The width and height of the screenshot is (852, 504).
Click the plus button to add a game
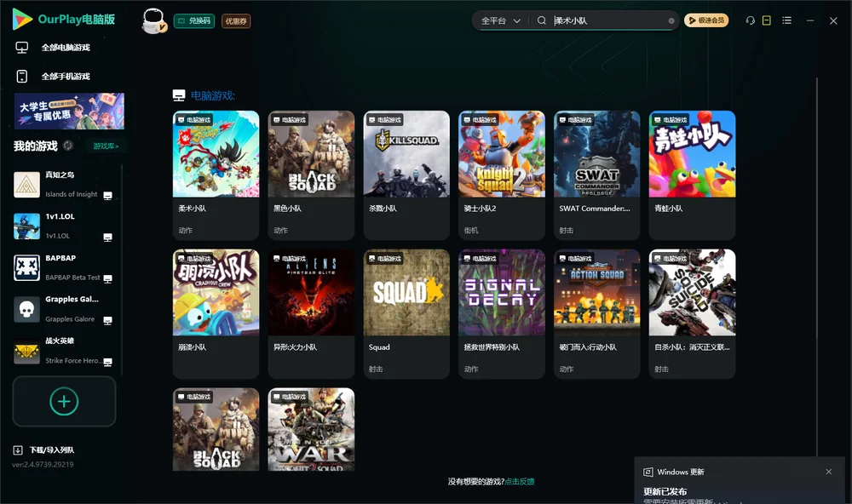(64, 401)
